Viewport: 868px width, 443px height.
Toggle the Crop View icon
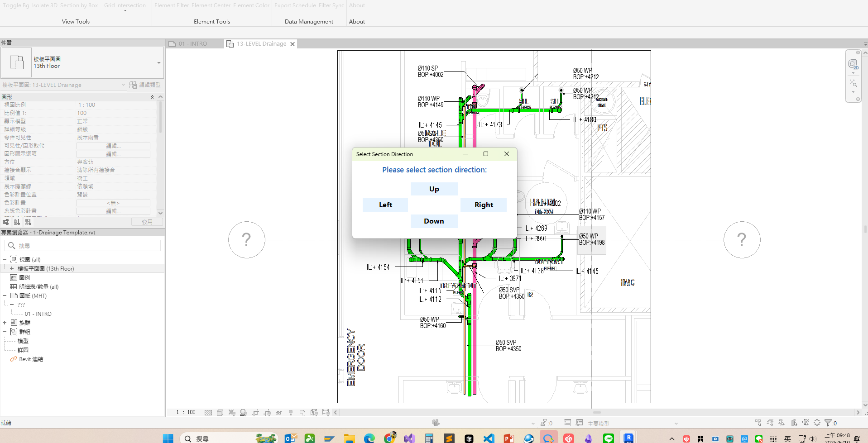pos(255,412)
